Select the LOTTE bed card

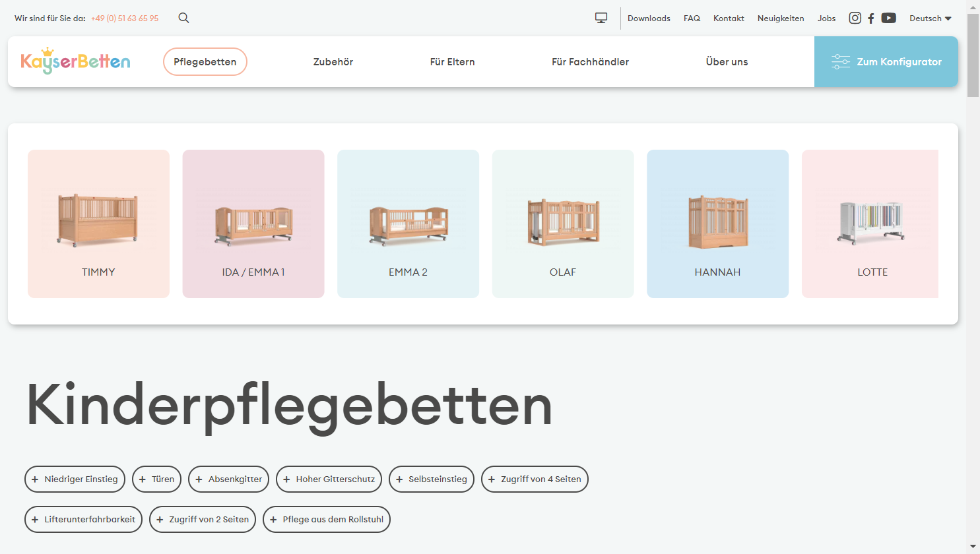pyautogui.click(x=870, y=224)
